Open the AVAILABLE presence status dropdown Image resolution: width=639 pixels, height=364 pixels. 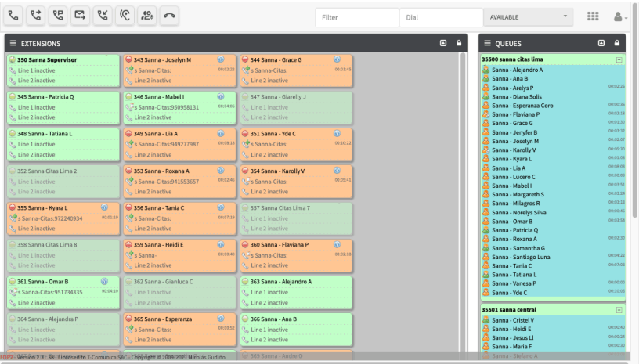point(529,16)
